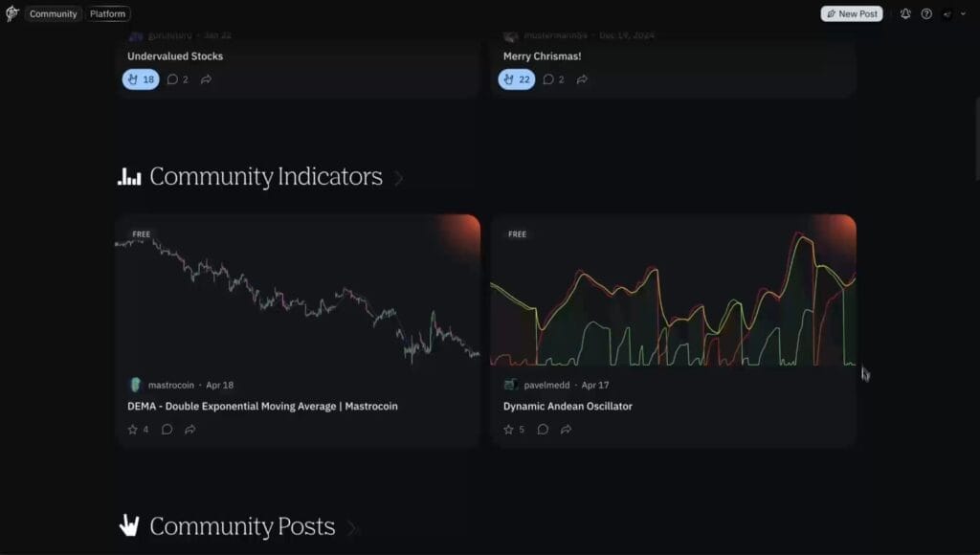Open comments on Undervalued Stocks post

(177, 79)
